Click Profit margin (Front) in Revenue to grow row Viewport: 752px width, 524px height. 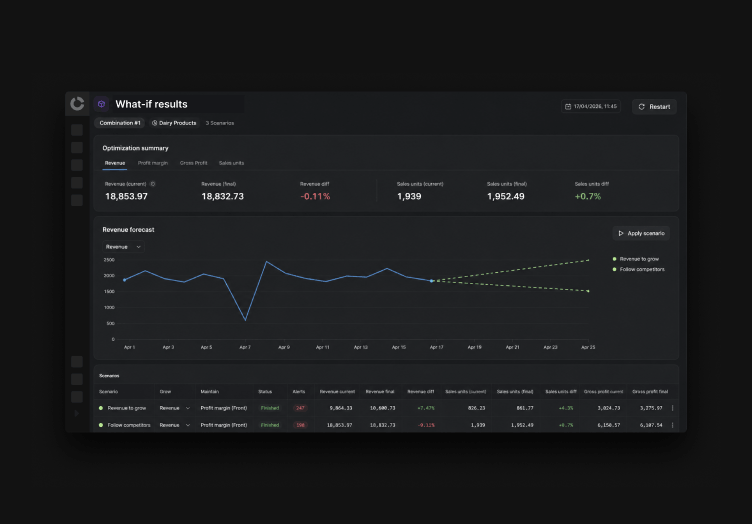[224, 408]
